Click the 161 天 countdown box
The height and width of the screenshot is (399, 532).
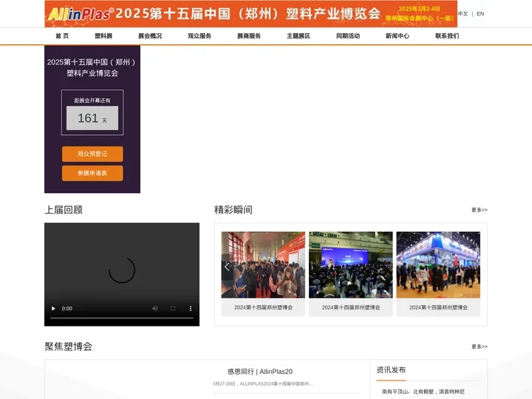pyautogui.click(x=92, y=118)
